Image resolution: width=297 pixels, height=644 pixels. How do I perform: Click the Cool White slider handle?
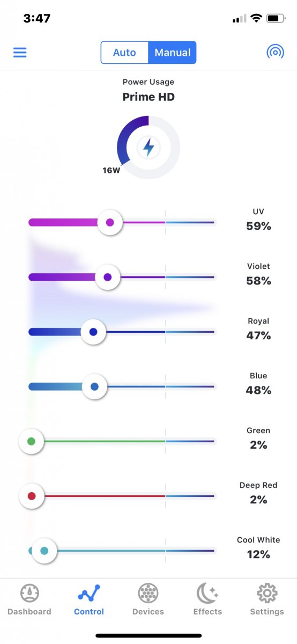coord(44,551)
